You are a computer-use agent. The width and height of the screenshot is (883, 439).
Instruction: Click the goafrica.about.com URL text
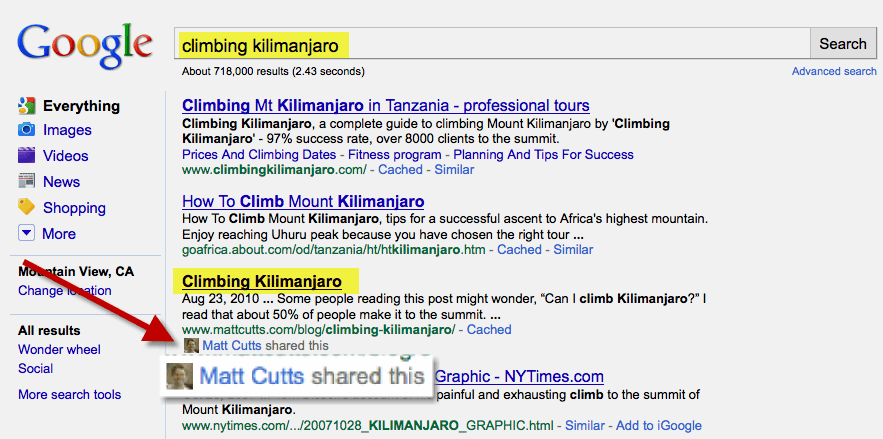click(334, 249)
